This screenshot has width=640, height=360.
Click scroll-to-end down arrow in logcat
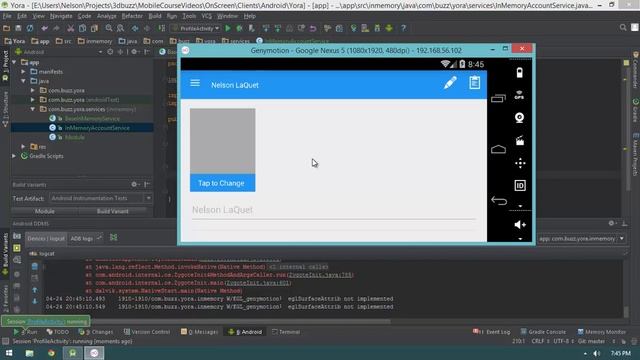pyautogui.click(x=35, y=301)
